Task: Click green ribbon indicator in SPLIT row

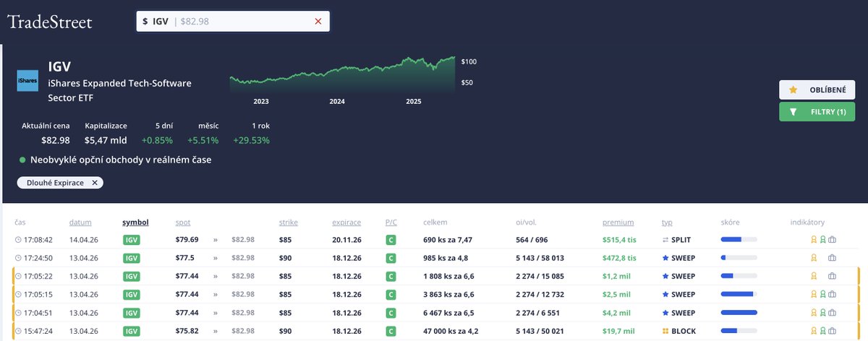Action: pyautogui.click(x=822, y=239)
